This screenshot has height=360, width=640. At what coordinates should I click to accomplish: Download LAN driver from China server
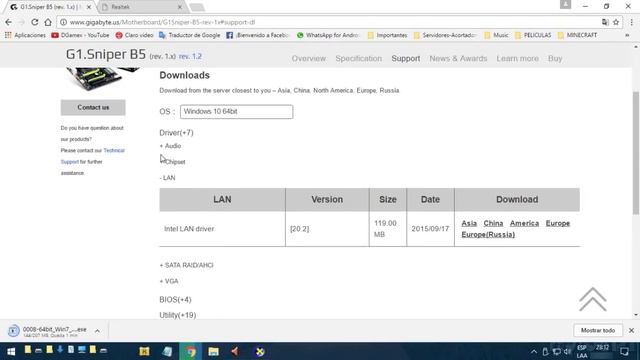493,223
